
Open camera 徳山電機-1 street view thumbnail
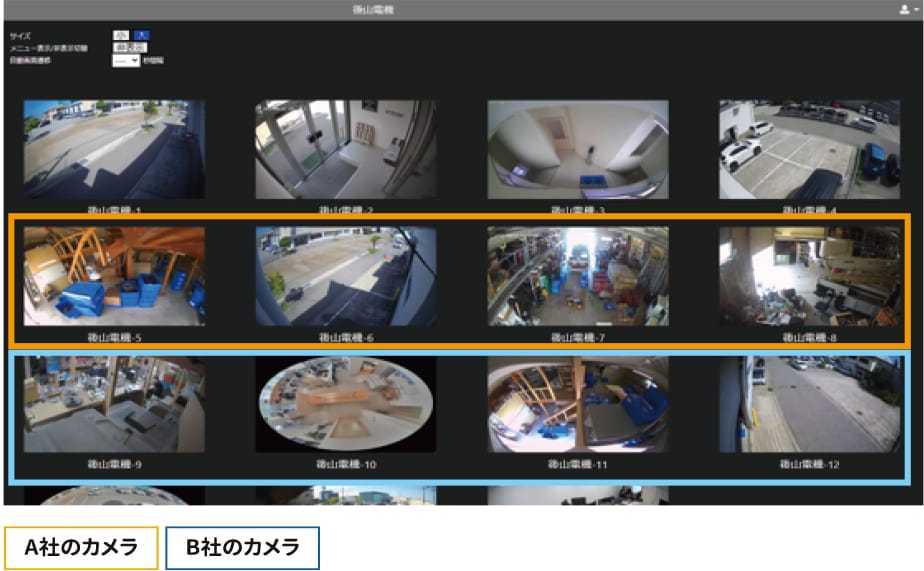114,149
